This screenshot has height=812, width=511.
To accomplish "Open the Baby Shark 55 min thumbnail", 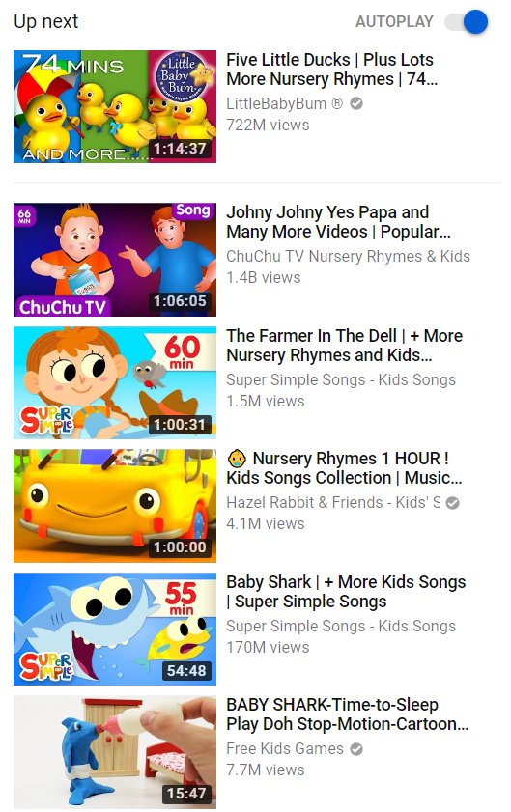I will coord(115,629).
